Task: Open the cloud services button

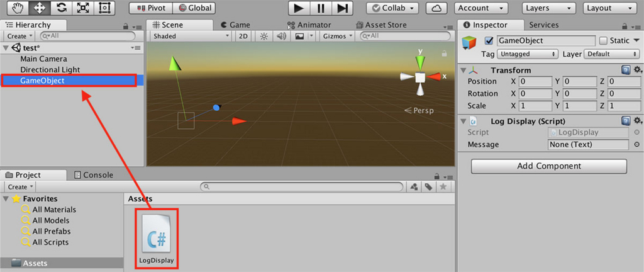Action: pos(436,8)
